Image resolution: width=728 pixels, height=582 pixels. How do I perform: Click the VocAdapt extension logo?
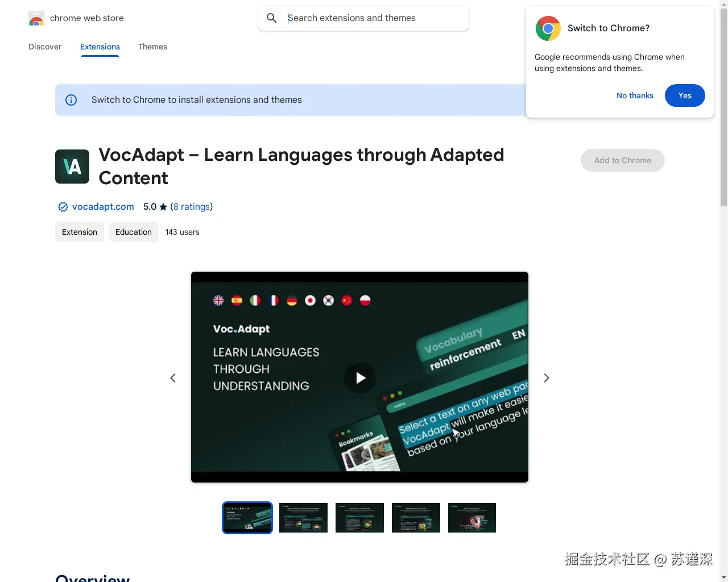(72, 166)
